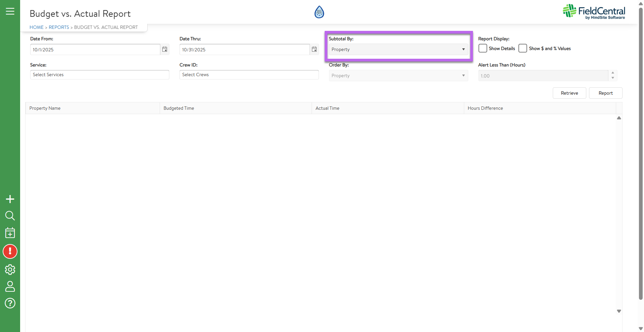Click the plus add-new icon in sidebar

pyautogui.click(x=10, y=199)
